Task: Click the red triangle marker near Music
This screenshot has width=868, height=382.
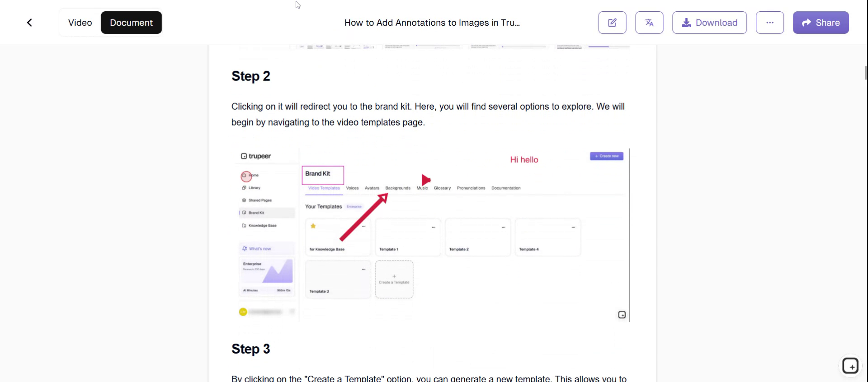Action: pos(425,180)
